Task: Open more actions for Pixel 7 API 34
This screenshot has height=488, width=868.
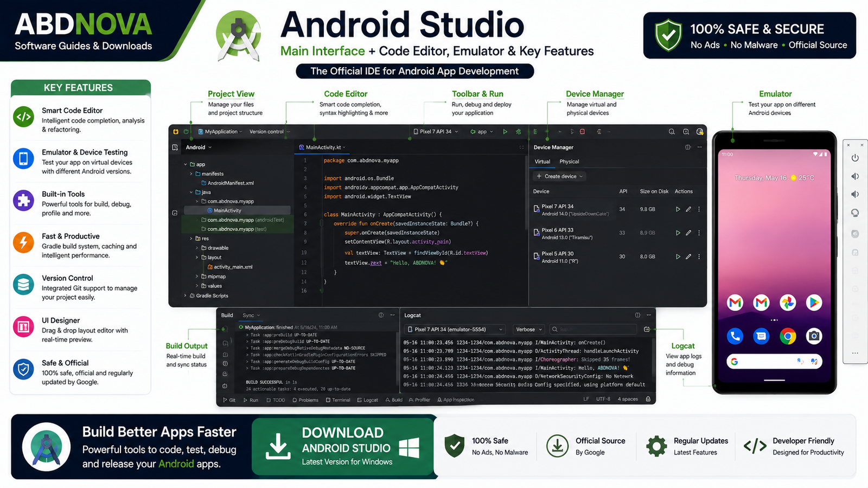Action: [699, 209]
